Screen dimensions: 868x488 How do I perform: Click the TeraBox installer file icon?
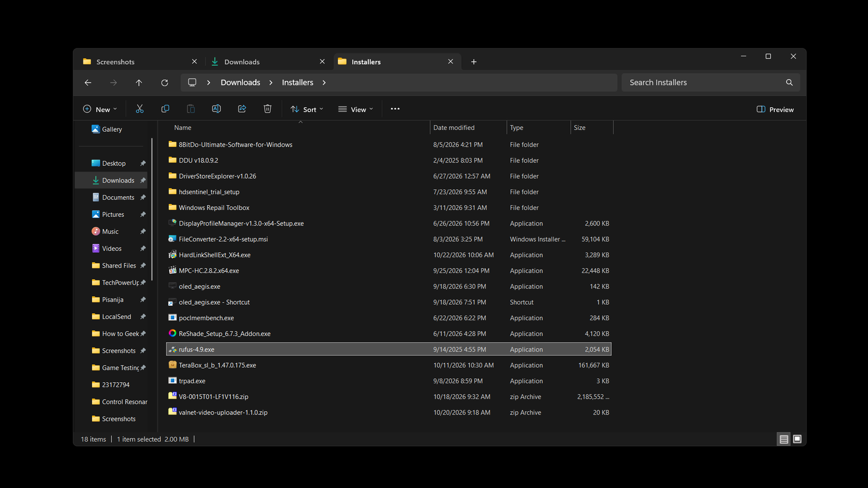point(172,365)
